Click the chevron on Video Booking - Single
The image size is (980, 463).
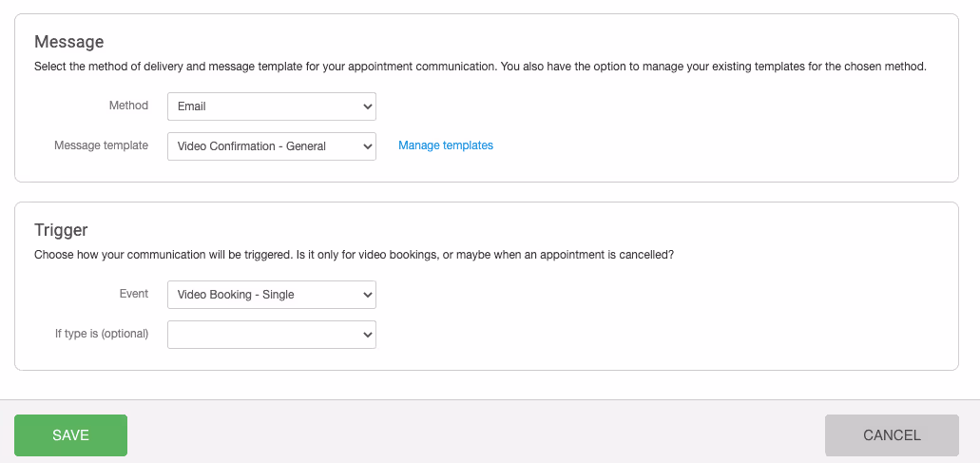368,295
